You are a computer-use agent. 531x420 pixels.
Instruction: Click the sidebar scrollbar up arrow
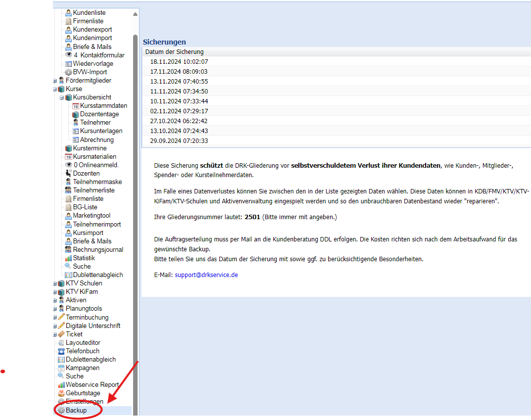pyautogui.click(x=135, y=13)
